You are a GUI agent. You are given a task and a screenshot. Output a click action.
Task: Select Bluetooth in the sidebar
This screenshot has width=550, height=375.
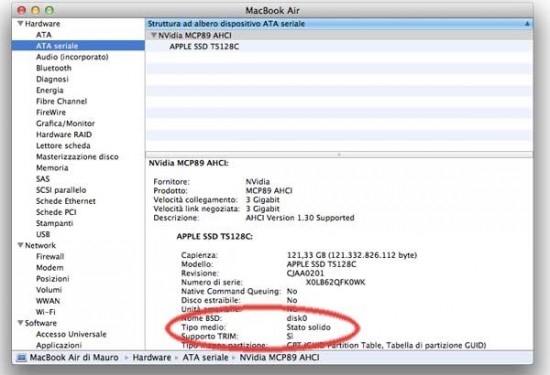point(54,68)
